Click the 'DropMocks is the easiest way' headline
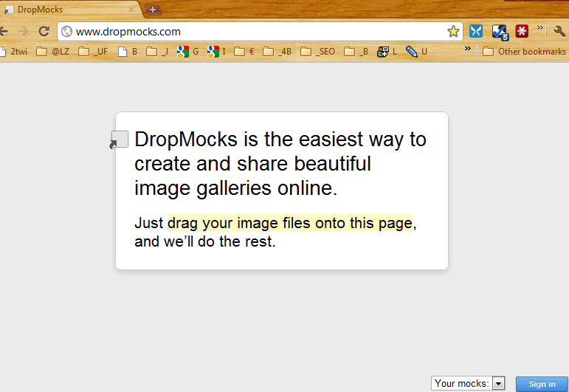Viewport: 569px width, 392px height. (280, 163)
